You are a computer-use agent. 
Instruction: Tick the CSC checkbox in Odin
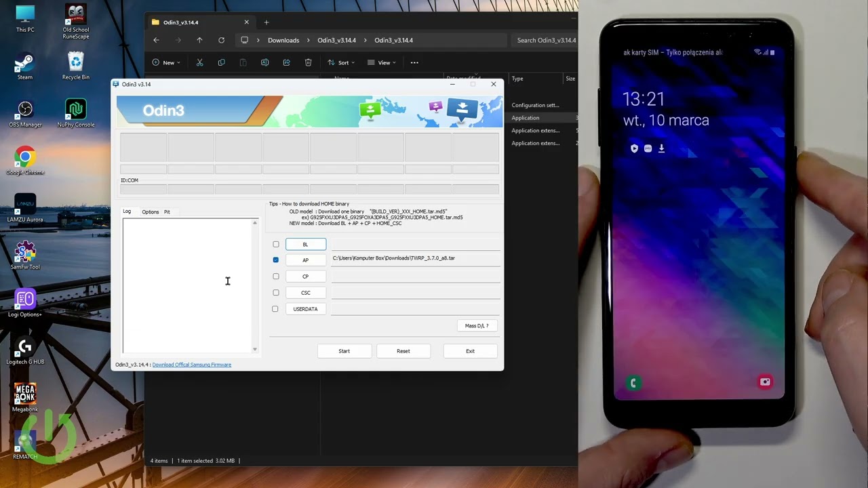276,293
